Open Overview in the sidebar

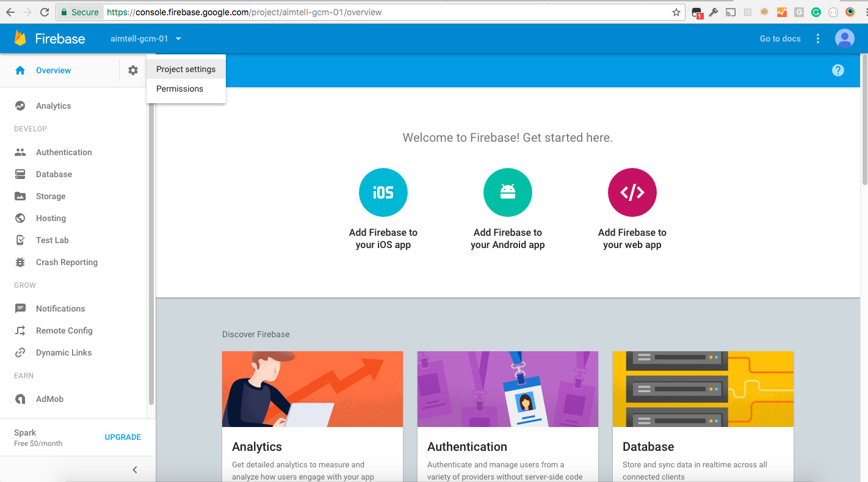[x=54, y=70]
